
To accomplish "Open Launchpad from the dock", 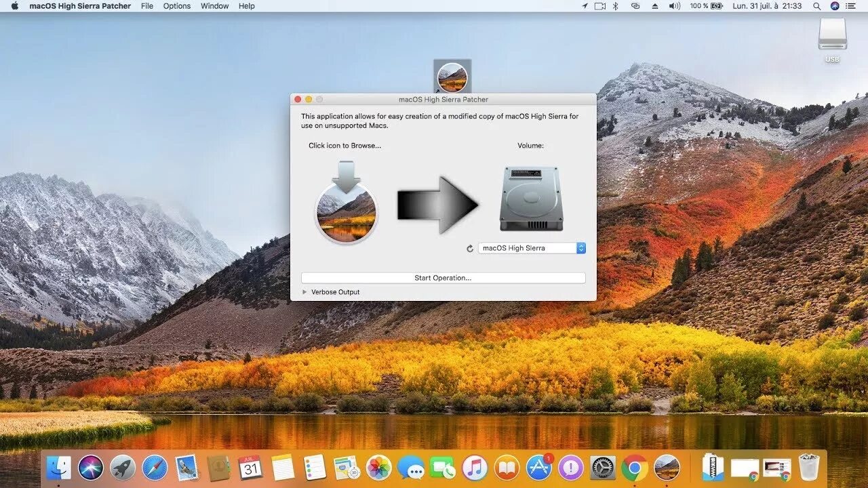I will (x=123, y=468).
